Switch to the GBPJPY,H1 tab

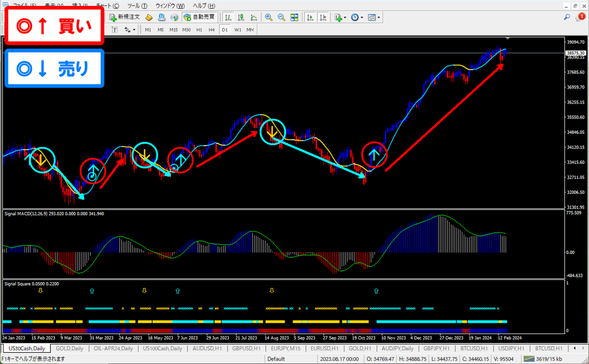coord(437,348)
